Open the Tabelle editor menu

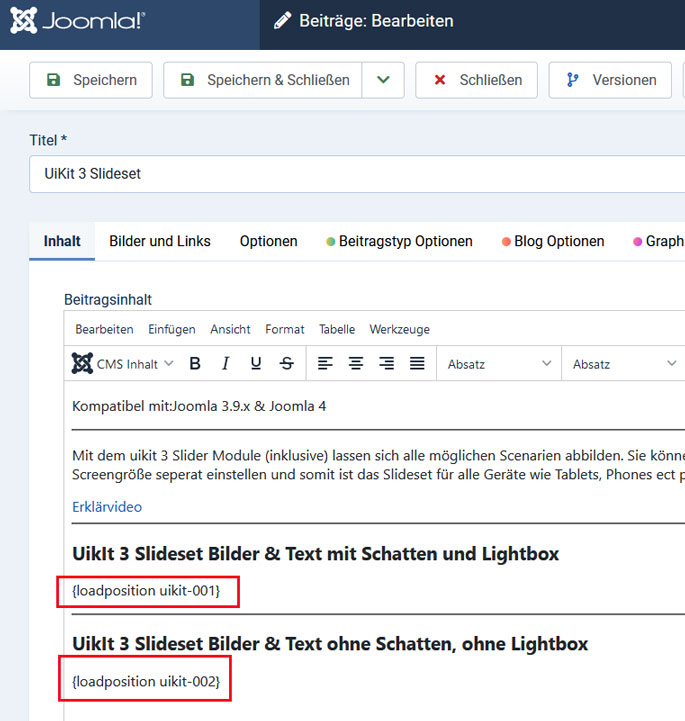tap(337, 329)
